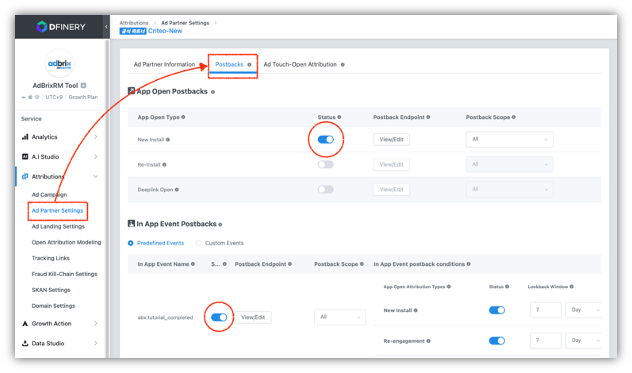Toggle abx:tutorial_completed event status
The height and width of the screenshot is (373, 632).
click(219, 317)
